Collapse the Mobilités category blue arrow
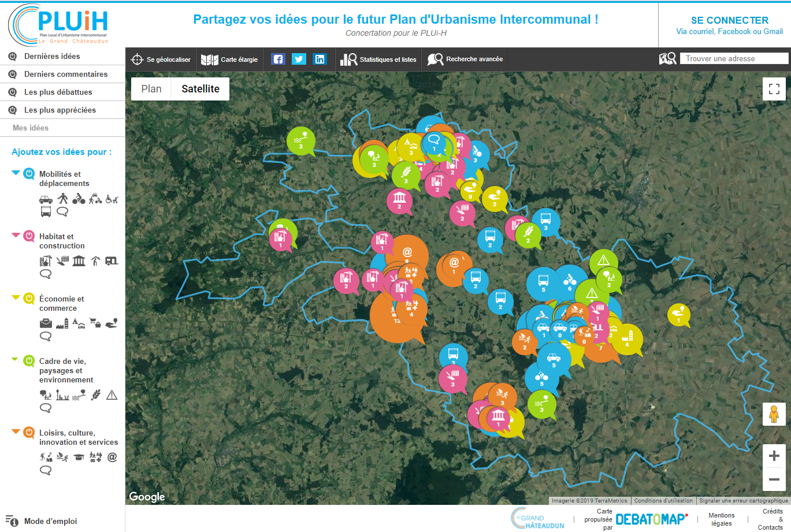The image size is (791, 532). pos(16,172)
